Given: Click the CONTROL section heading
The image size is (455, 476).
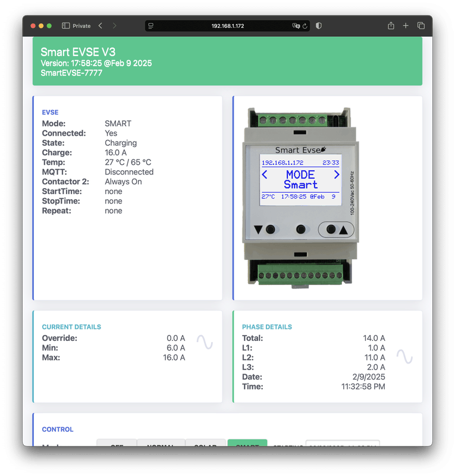Looking at the screenshot, I should tap(58, 430).
